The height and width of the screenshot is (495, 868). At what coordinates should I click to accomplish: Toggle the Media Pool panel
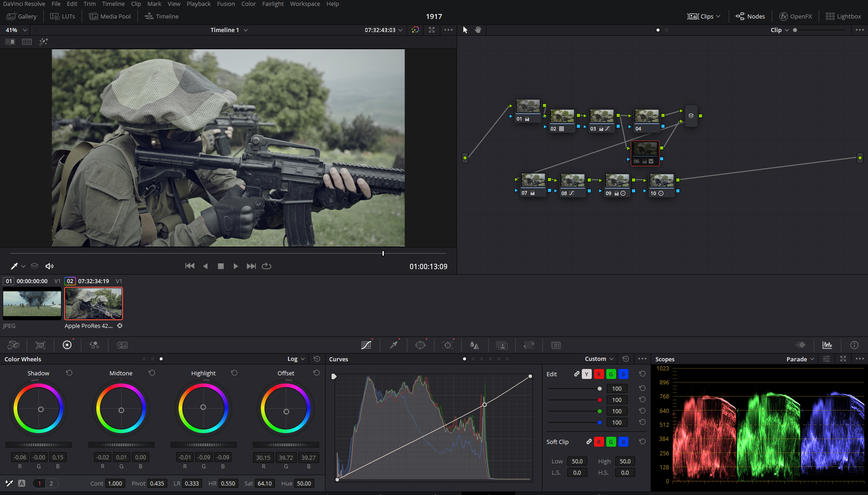(110, 16)
